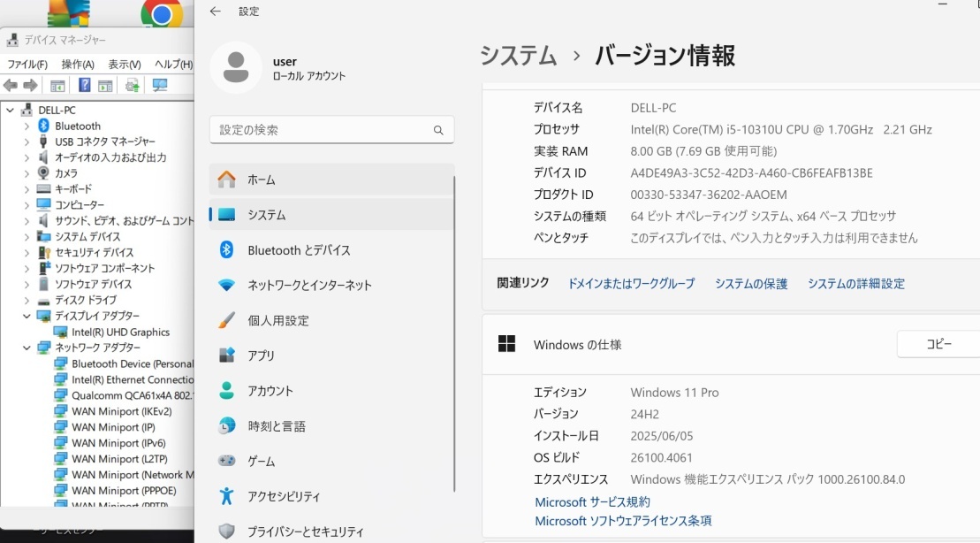Click the search magnifier icon

click(438, 130)
